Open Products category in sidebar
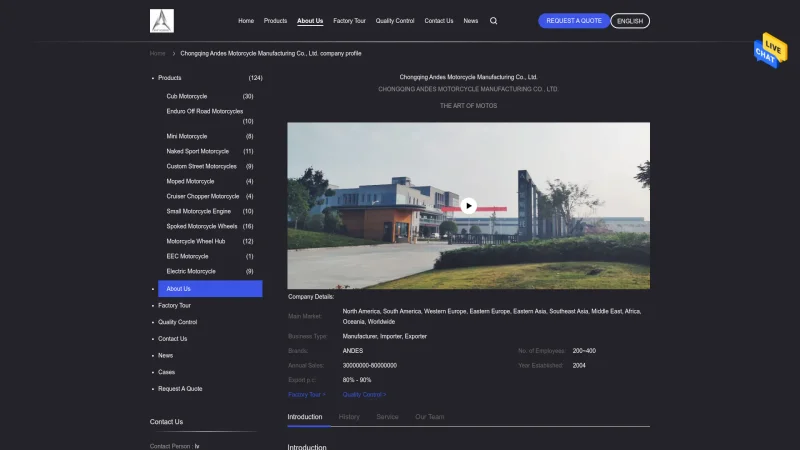 pyautogui.click(x=169, y=78)
